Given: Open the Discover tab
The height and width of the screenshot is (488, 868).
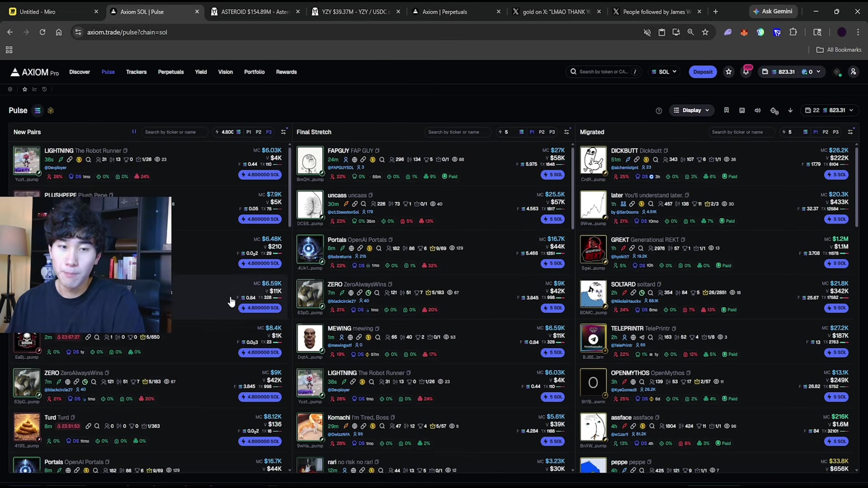Looking at the screenshot, I should tap(80, 72).
